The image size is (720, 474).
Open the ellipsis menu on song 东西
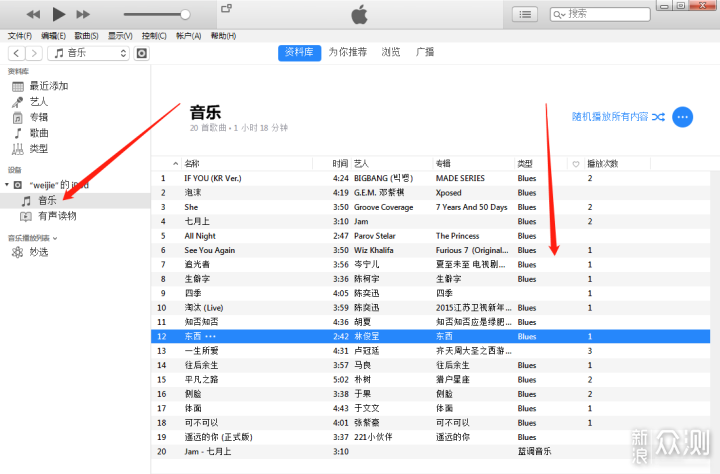[210, 337]
